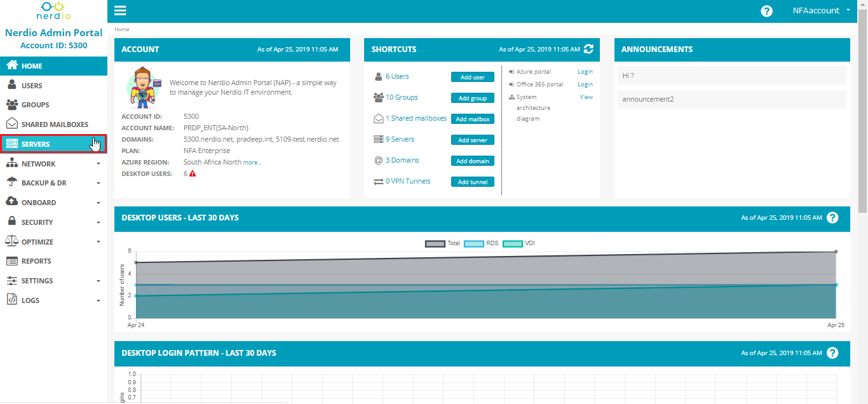This screenshot has width=868, height=404.
Task: Open the 6 Users link
Action: pyautogui.click(x=397, y=76)
